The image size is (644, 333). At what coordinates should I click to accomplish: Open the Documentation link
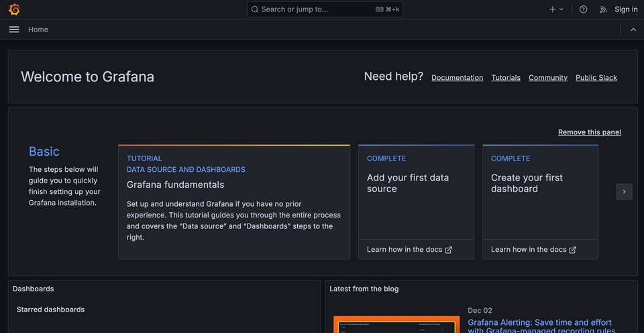pyautogui.click(x=457, y=78)
